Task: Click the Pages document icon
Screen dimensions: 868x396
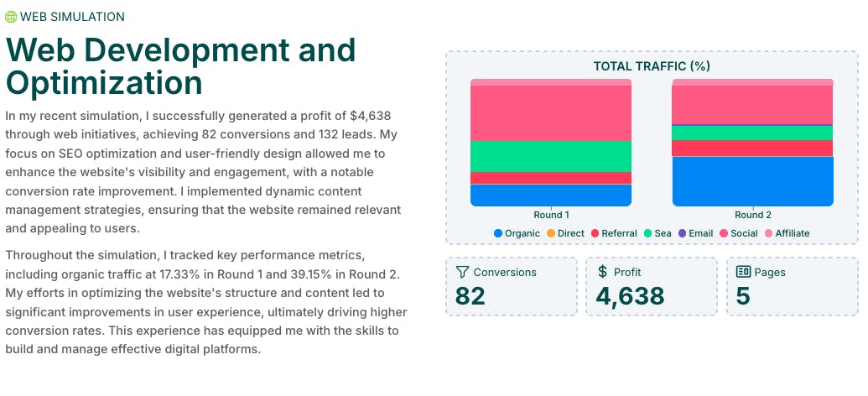Action: [x=742, y=272]
